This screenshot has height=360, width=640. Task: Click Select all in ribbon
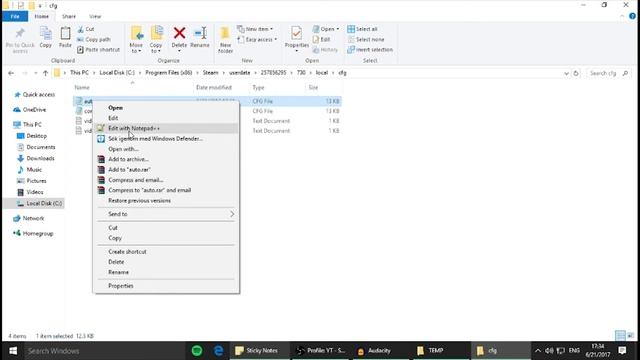tap(362, 29)
